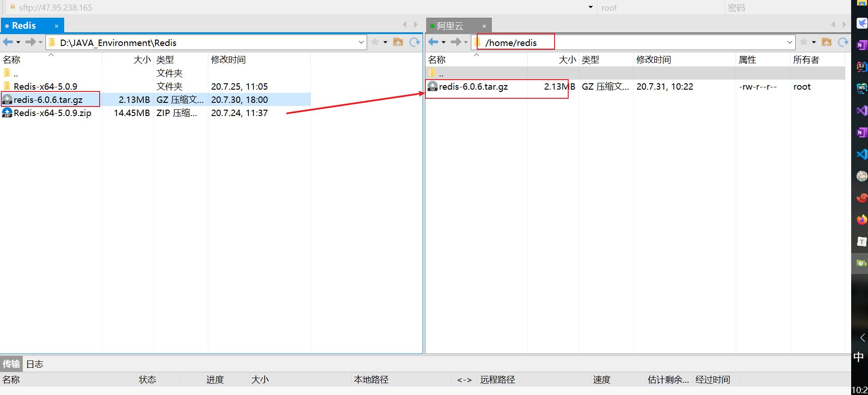This screenshot has width=868, height=395.
Task: Sort local files by 类型 column
Action: [x=181, y=60]
